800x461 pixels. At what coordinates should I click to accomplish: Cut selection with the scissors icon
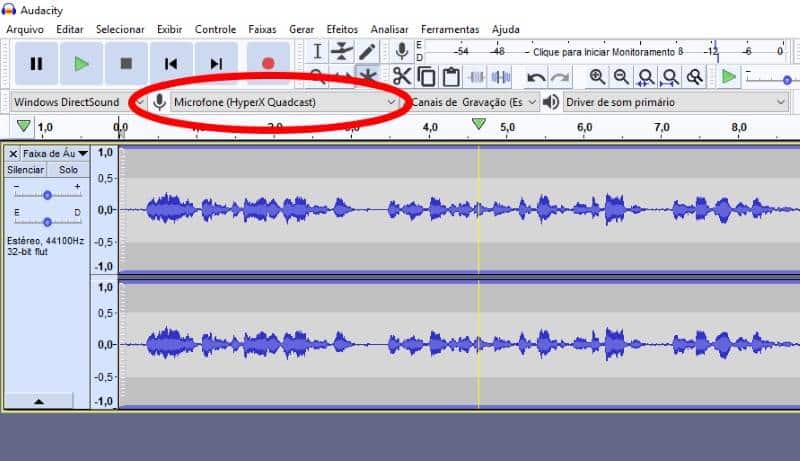tap(402, 77)
